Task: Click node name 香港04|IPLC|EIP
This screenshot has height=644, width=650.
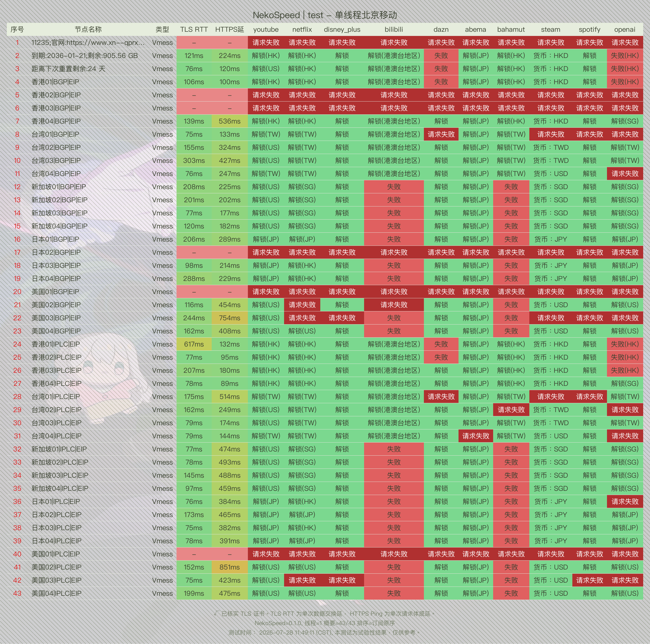Action: pyautogui.click(x=56, y=383)
